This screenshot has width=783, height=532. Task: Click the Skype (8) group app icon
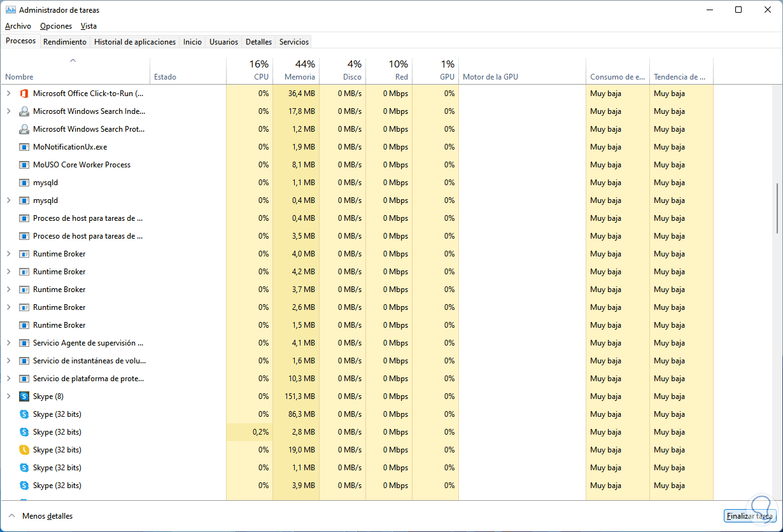(24, 396)
